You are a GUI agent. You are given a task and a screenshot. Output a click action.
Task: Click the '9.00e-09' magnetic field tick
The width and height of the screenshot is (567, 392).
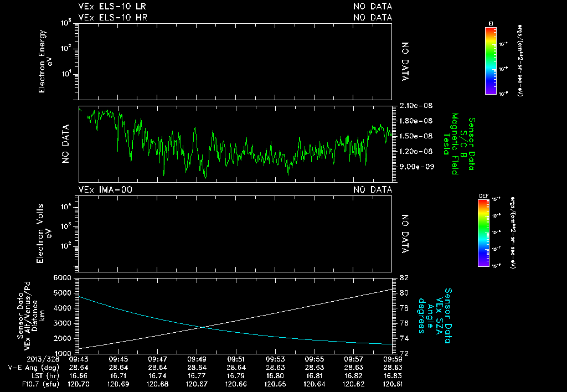pos(416,167)
